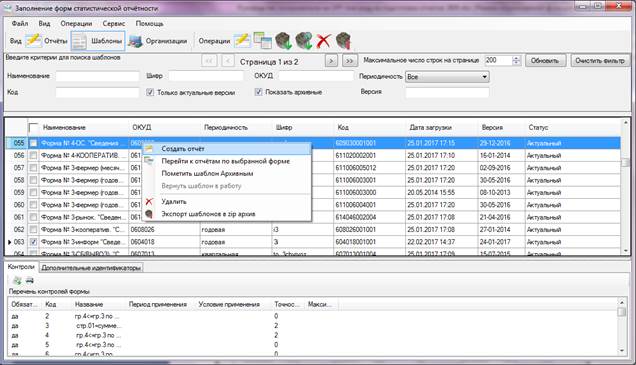The width and height of the screenshot is (636, 365).
Task: Tick the checkbox in row 060
Action: pyautogui.click(x=33, y=205)
